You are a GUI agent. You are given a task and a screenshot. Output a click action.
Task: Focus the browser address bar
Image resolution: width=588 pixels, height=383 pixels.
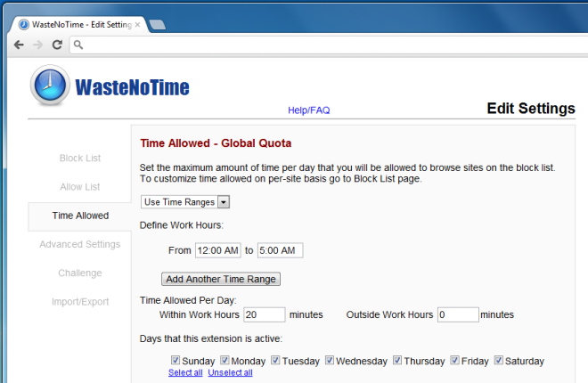(x=330, y=45)
